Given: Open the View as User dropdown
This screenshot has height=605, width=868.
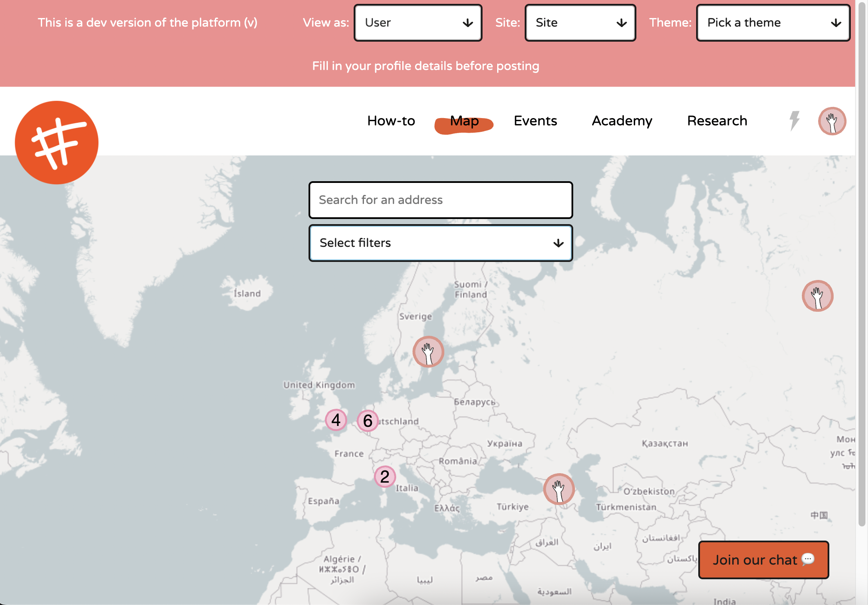Looking at the screenshot, I should click(418, 23).
